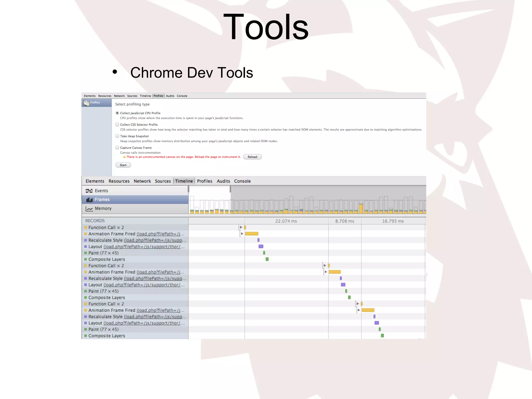This screenshot has height=399, width=532.
Task: Expand first Function Call × 2 record arrow
Action: tap(241, 227)
